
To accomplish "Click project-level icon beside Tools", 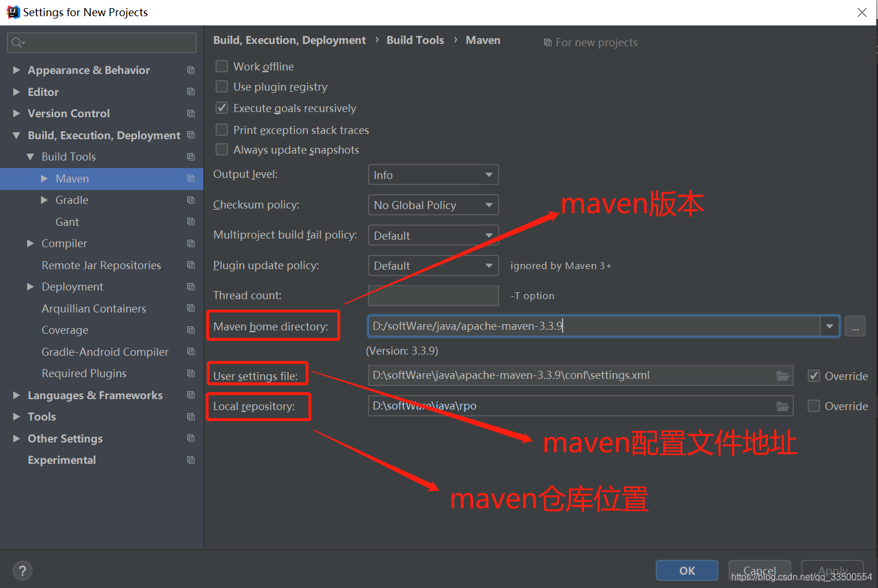I will click(191, 417).
